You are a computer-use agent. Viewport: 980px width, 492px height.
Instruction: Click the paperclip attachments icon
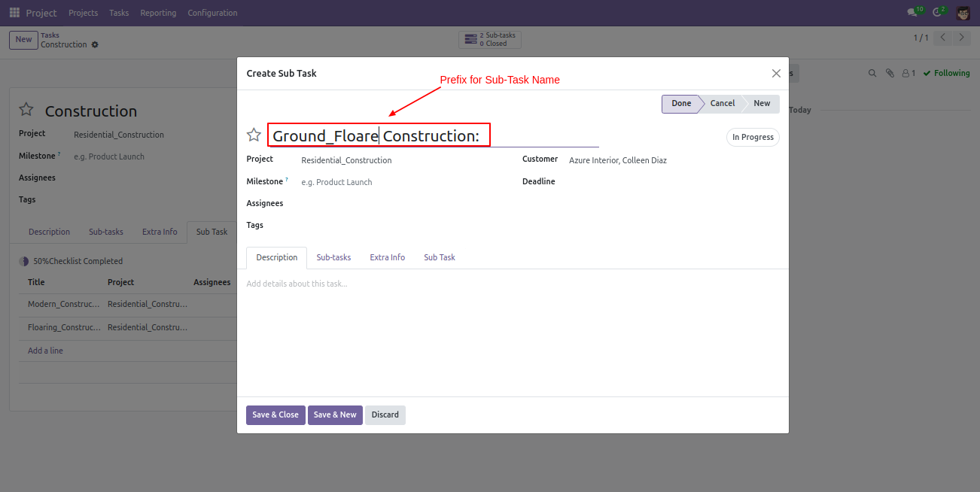point(890,73)
